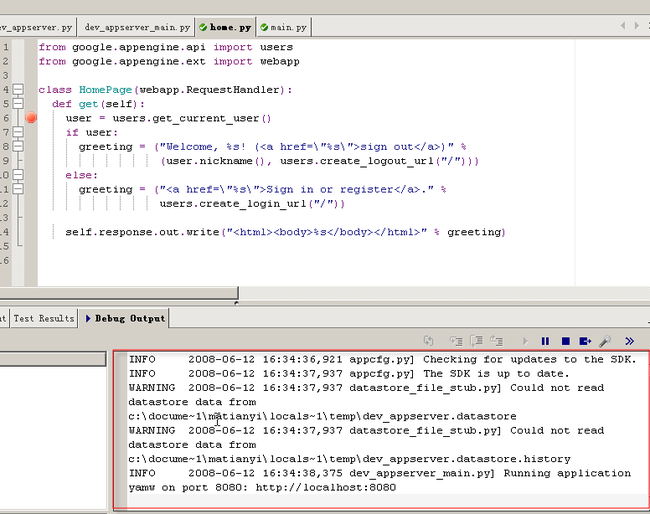Click the magic wand inspect icon
This screenshot has height=514, width=650.
(605, 341)
